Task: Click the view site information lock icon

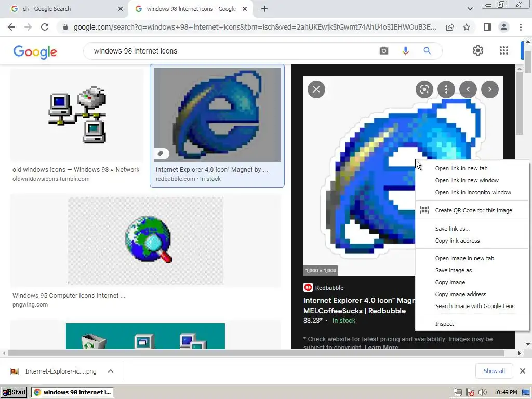Action: [x=65, y=27]
